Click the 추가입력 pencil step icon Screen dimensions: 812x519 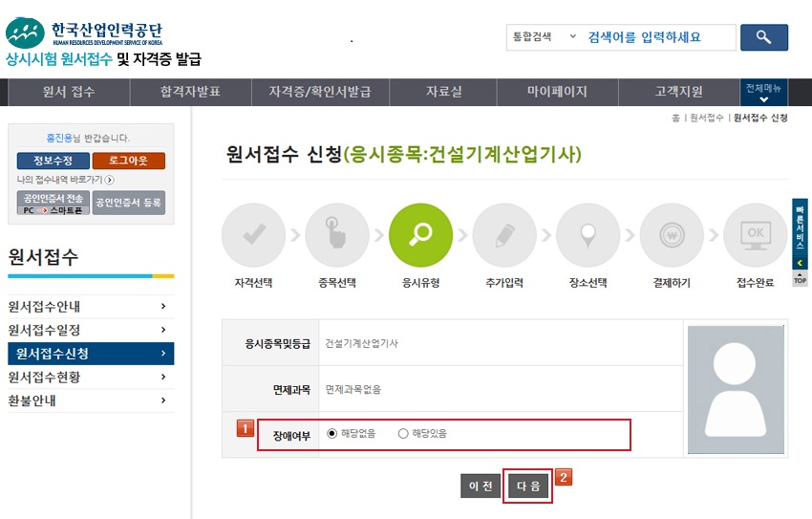tap(503, 235)
